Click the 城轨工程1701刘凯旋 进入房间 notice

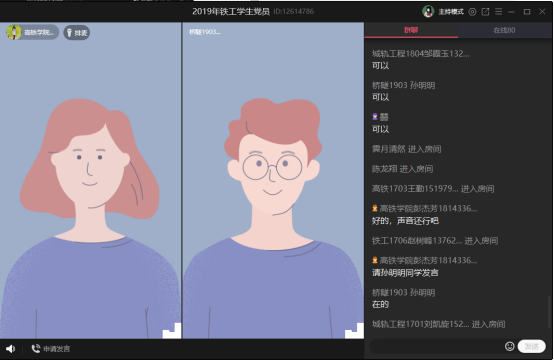coord(438,324)
